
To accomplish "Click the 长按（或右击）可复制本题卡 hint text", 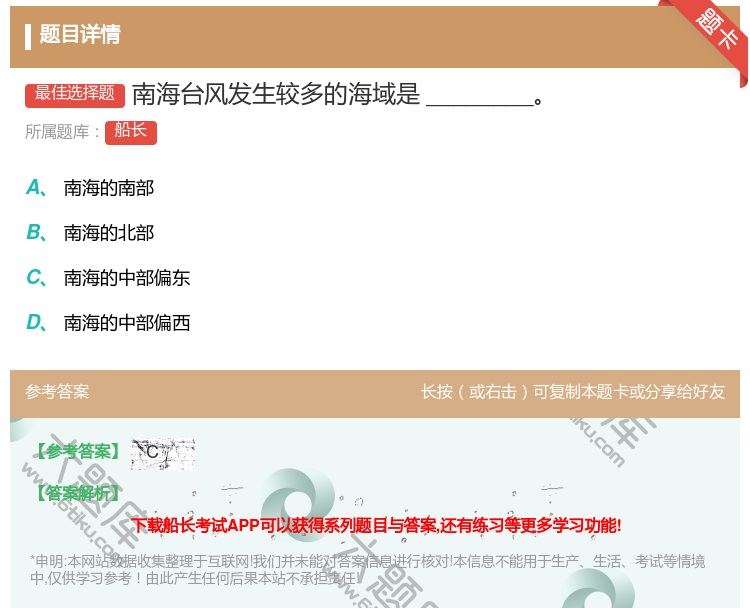I will point(573,392).
